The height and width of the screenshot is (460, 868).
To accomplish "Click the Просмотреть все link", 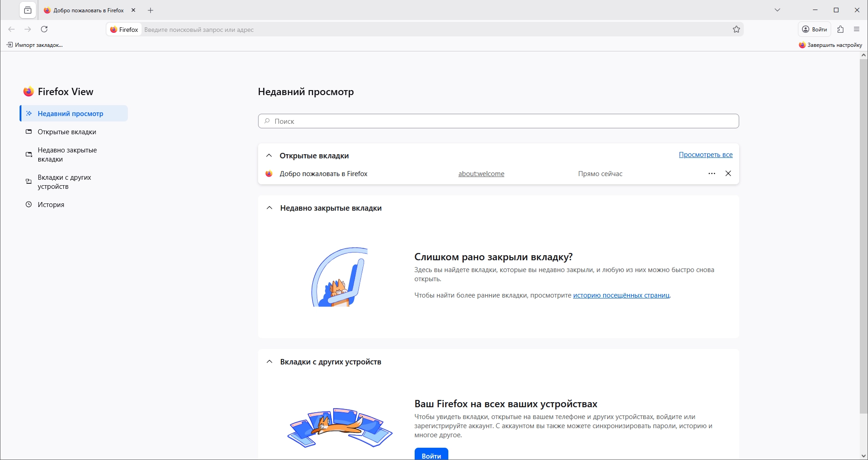I will [x=706, y=155].
